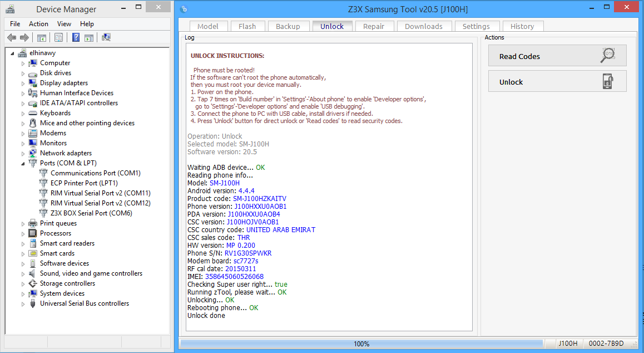Expand the System devices node
This screenshot has width=644, height=353.
(23, 294)
